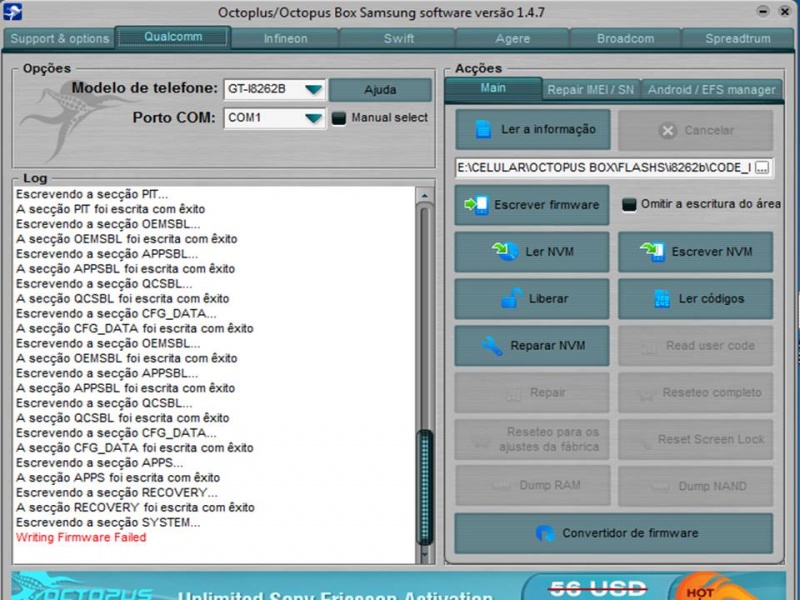The height and width of the screenshot is (600, 800).
Task: Click log line A secção APPS foi escrita
Action: 118,478
